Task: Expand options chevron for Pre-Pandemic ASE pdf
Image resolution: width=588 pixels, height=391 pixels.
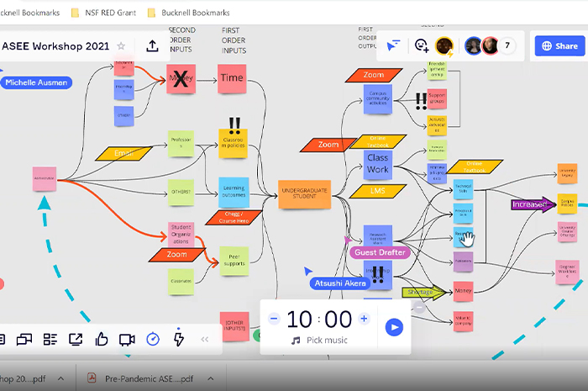Action: [x=211, y=378]
